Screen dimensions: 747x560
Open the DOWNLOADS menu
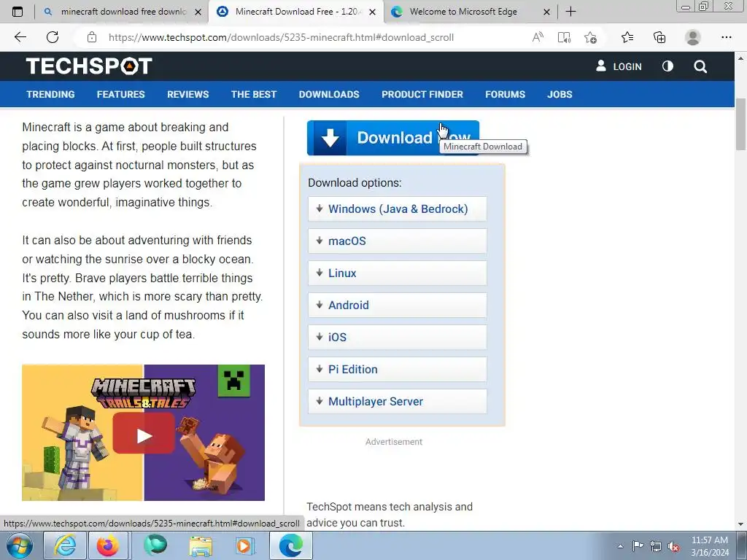pos(329,94)
